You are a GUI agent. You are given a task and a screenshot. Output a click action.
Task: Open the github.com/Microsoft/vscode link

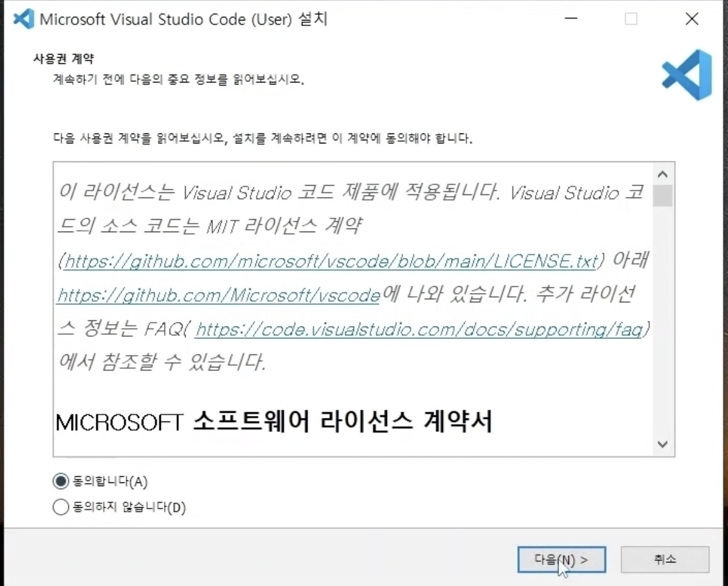[218, 295]
